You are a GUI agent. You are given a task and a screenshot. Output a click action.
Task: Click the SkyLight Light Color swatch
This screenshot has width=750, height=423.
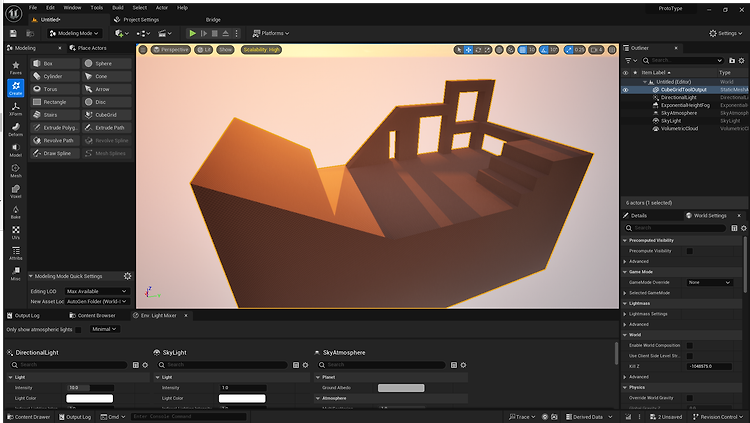pyautogui.click(x=242, y=399)
